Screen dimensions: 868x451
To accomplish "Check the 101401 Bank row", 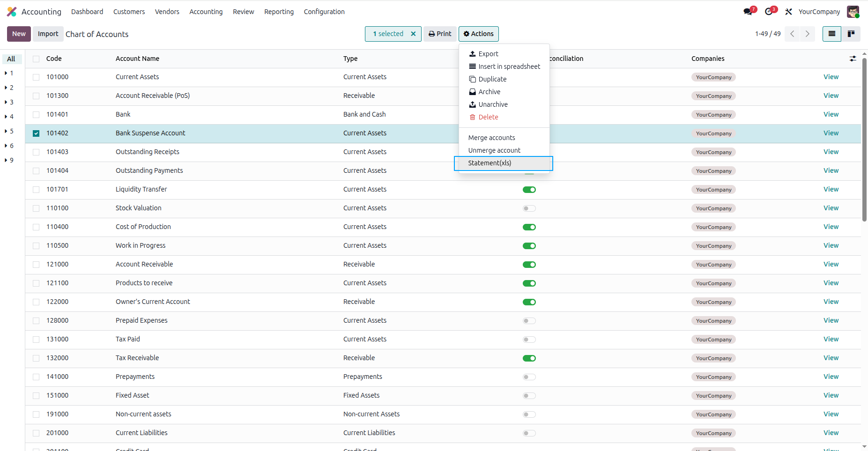I will click(36, 115).
